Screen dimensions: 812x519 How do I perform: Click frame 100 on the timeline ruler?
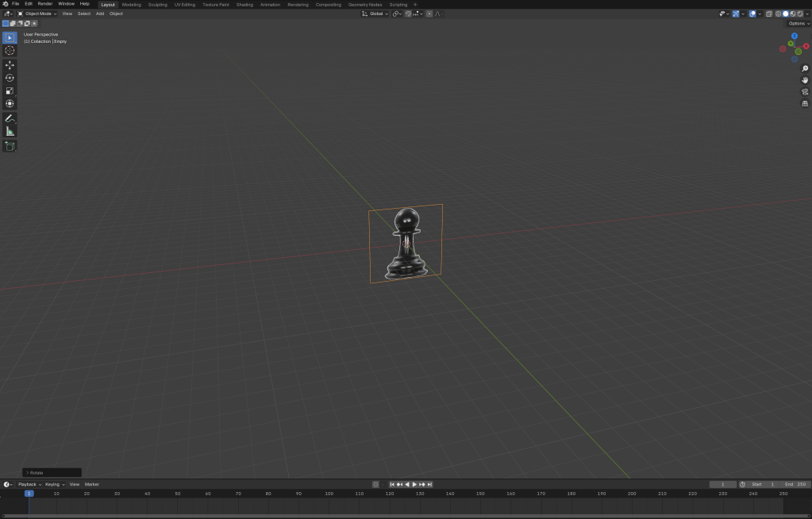tap(329, 494)
